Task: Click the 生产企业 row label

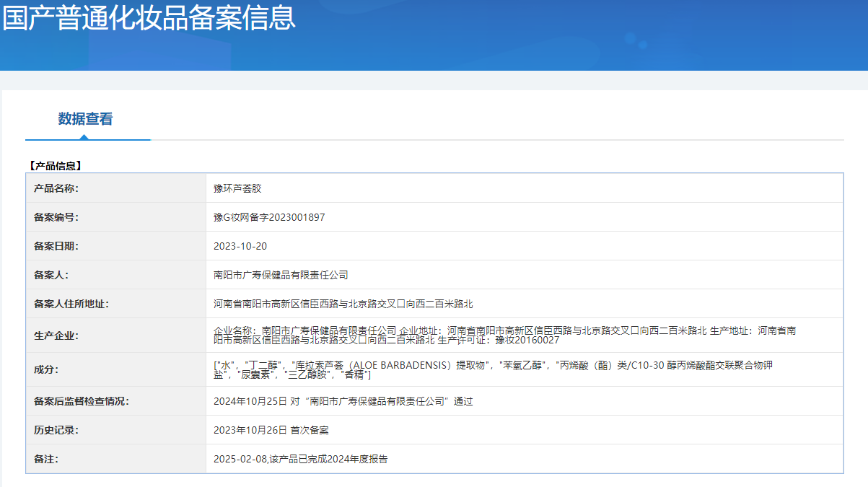Action: pos(56,335)
